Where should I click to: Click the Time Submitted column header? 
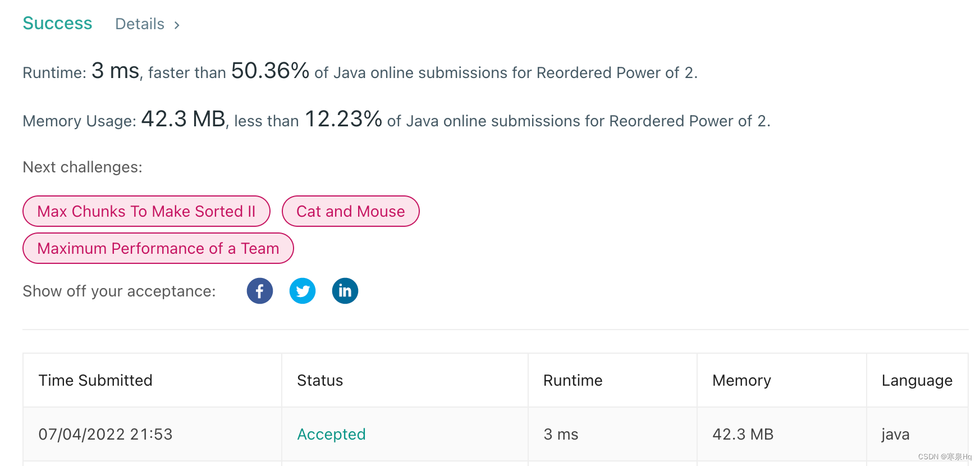tap(95, 380)
